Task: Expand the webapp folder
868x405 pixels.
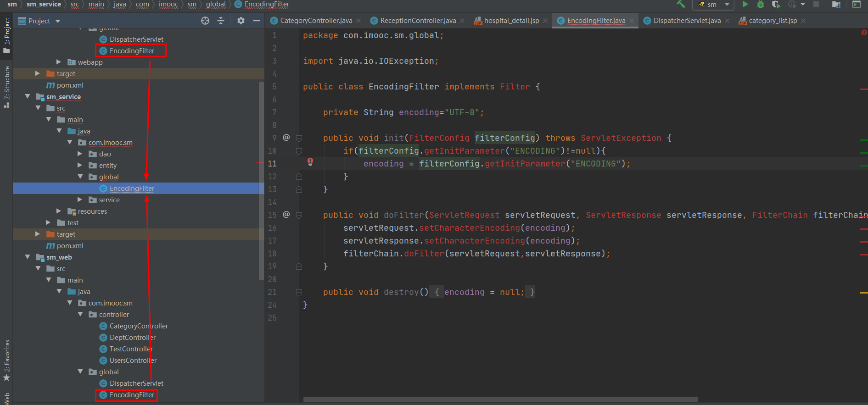Action: (59, 62)
